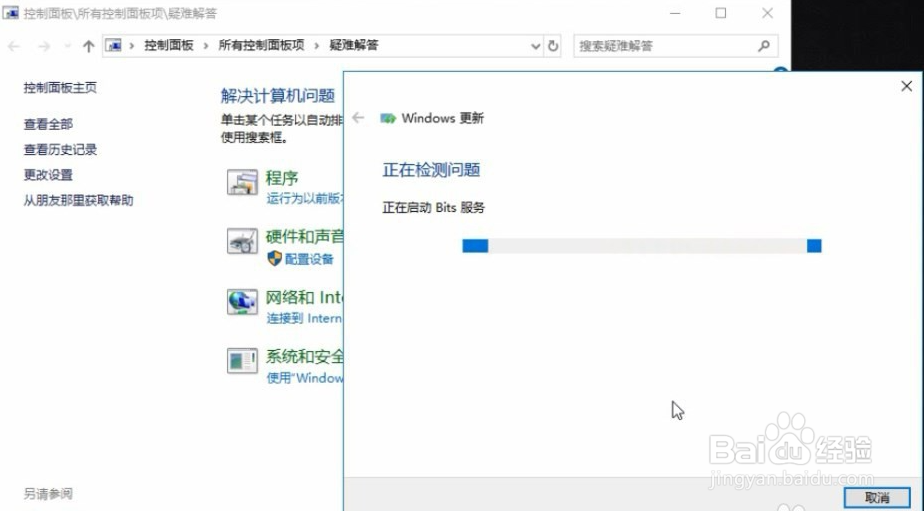Click the 系统和安全性 category icon
The width and height of the screenshot is (924, 511).
coord(242,361)
